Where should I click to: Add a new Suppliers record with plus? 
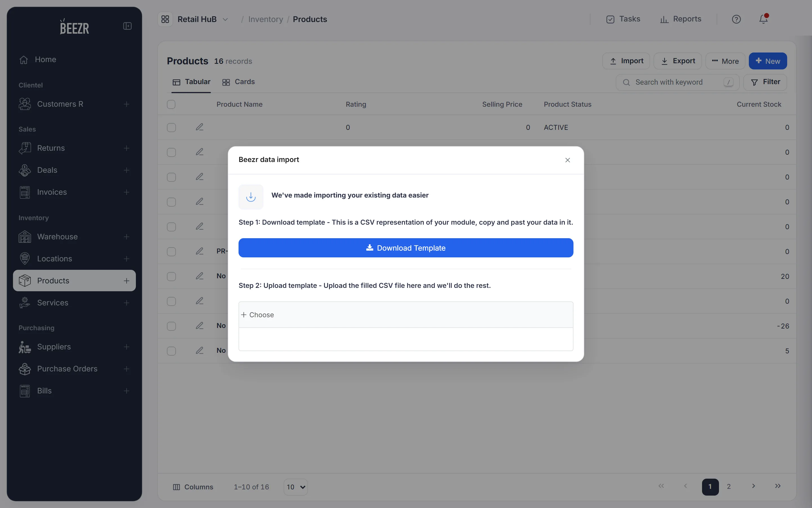tap(127, 347)
